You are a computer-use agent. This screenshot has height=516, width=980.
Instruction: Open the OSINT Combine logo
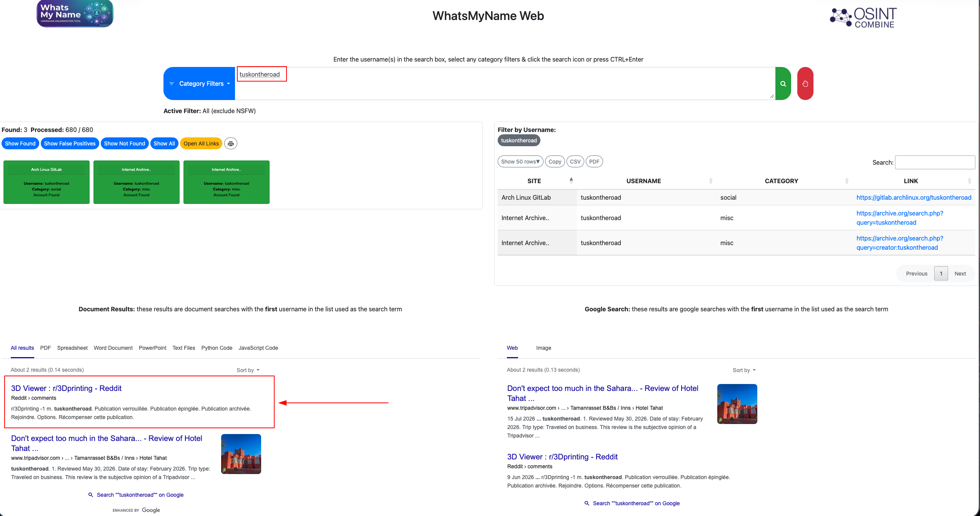[863, 18]
